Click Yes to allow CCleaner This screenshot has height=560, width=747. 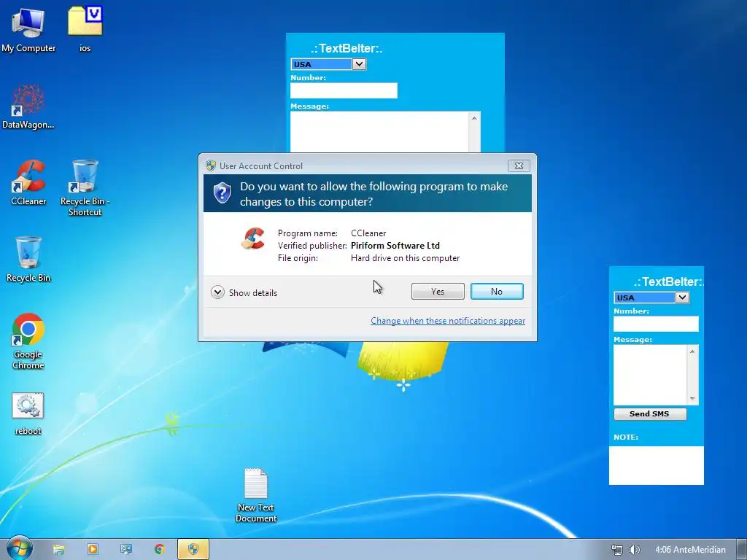pos(438,292)
